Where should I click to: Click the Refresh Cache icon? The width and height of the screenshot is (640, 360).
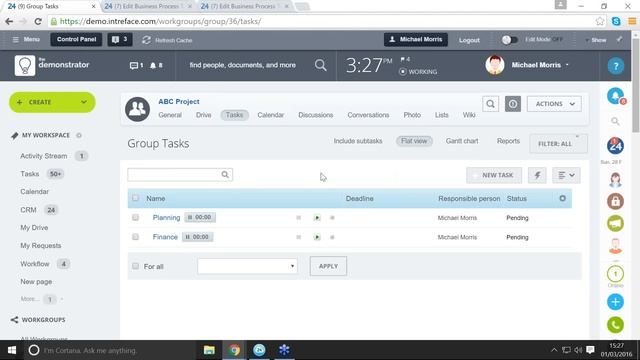(147, 40)
